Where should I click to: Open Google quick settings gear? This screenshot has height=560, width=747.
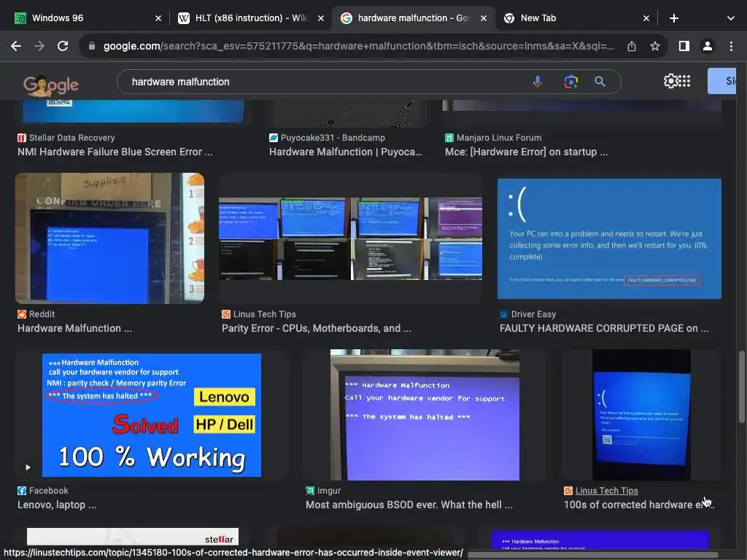(x=670, y=81)
